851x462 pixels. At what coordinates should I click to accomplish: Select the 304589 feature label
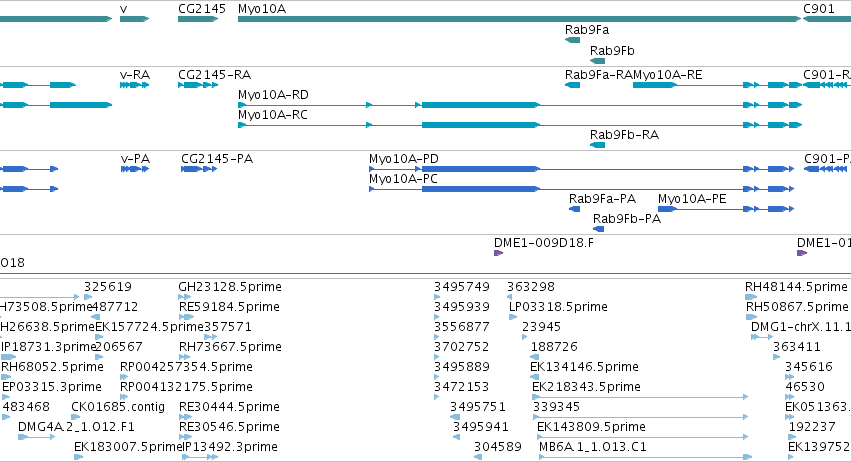point(498,447)
